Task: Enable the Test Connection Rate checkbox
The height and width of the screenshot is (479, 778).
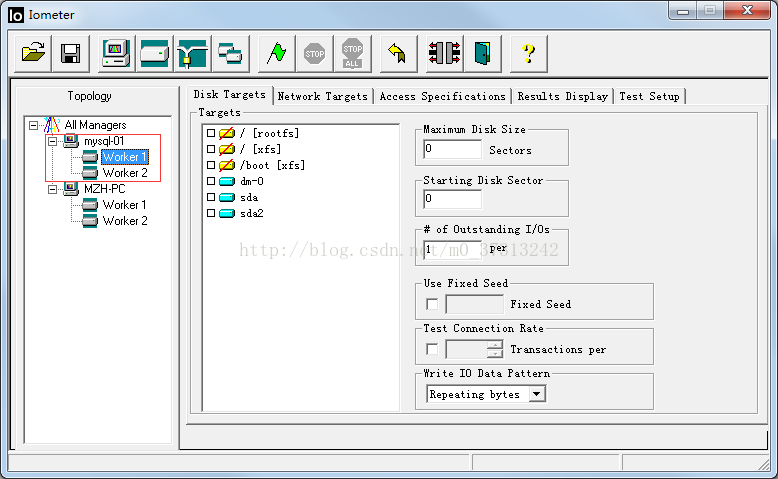Action: pyautogui.click(x=432, y=349)
